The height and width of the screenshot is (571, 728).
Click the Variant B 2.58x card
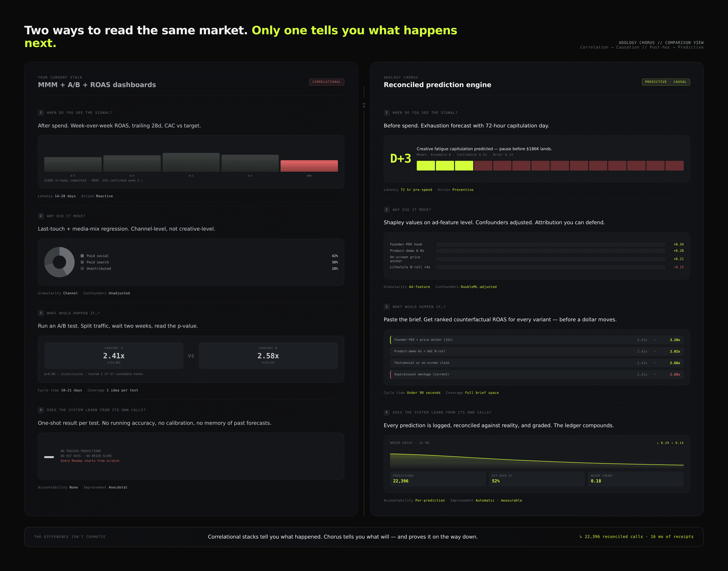pos(268,355)
